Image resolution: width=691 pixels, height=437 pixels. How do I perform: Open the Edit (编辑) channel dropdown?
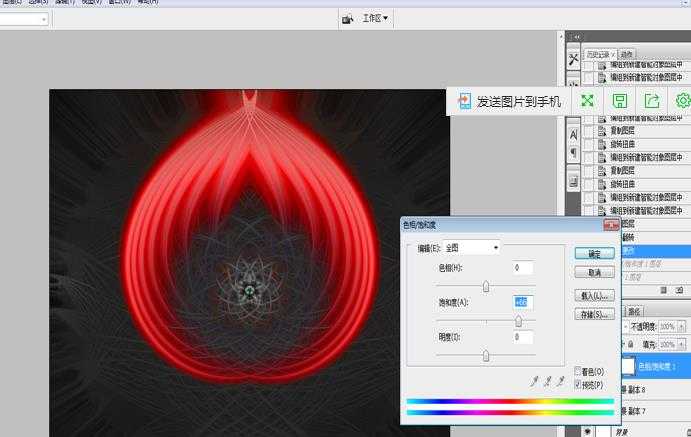point(471,247)
